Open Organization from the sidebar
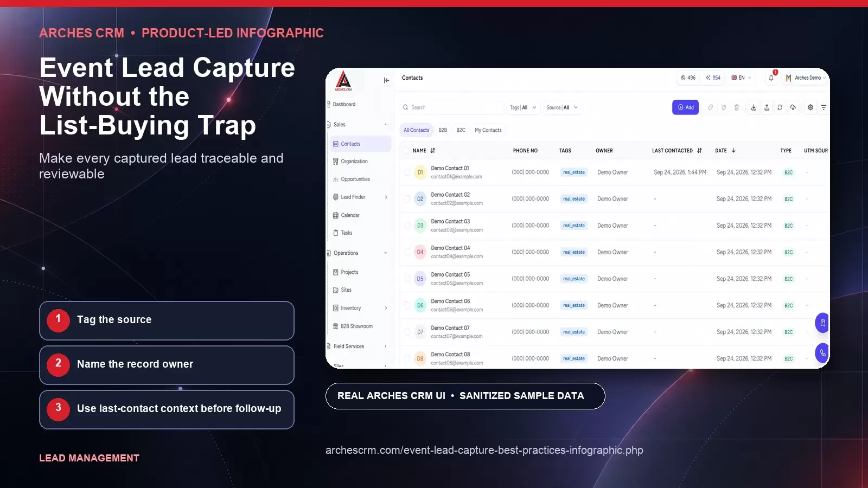Screen dimensions: 868x488 (350, 162)
